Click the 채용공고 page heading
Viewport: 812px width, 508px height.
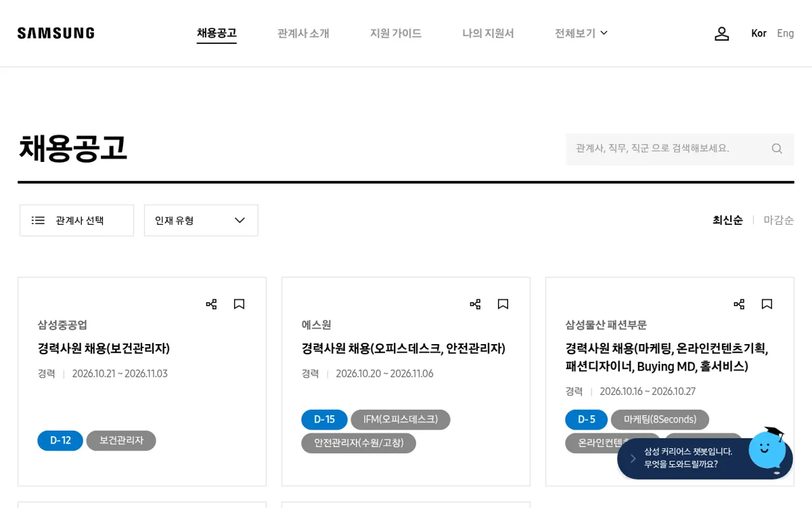pos(72,148)
